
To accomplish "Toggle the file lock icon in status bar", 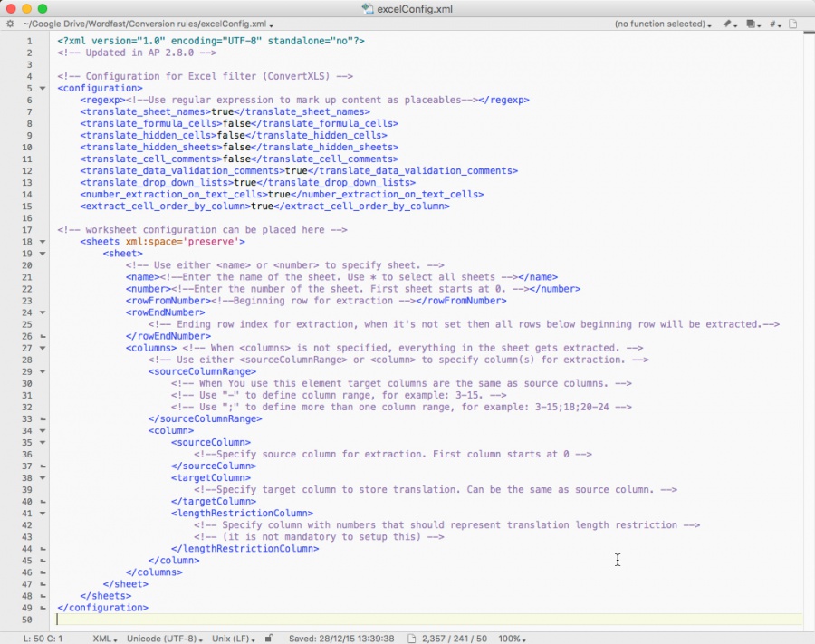I will pos(269,639).
